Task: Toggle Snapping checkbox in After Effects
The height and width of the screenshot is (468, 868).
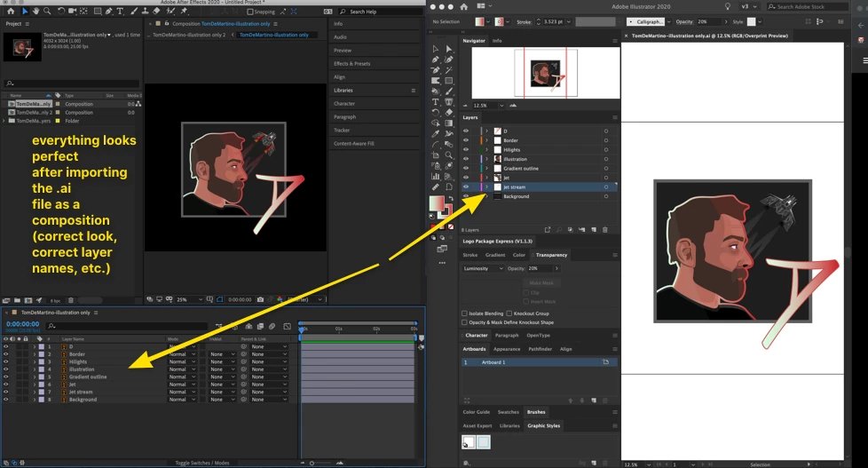Action: point(250,12)
